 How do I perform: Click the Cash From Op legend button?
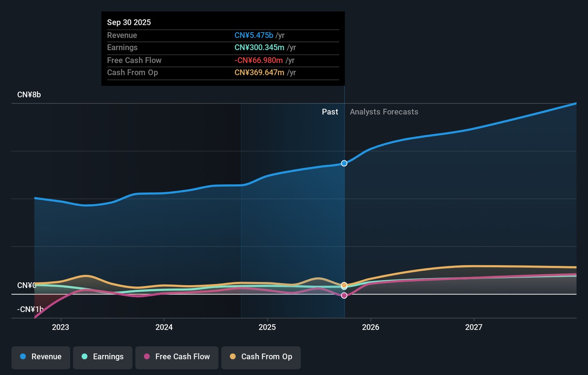point(261,357)
